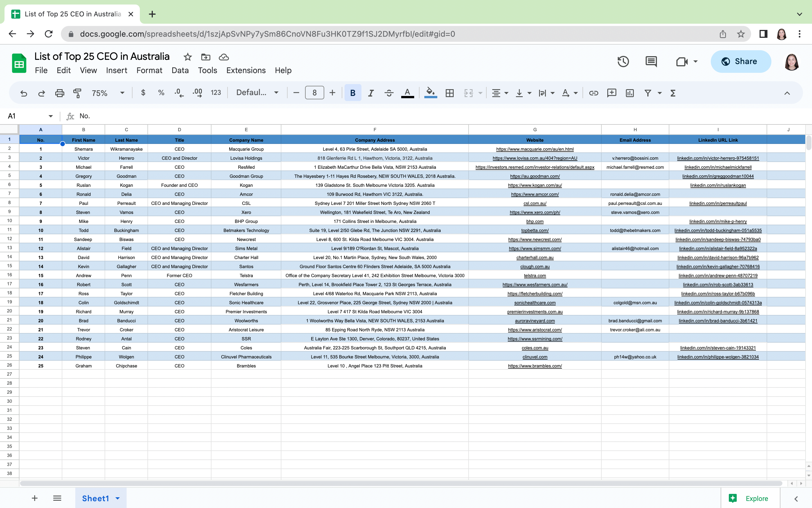The image size is (812, 508).
Task: Open the Insert menu
Action: pos(116,70)
